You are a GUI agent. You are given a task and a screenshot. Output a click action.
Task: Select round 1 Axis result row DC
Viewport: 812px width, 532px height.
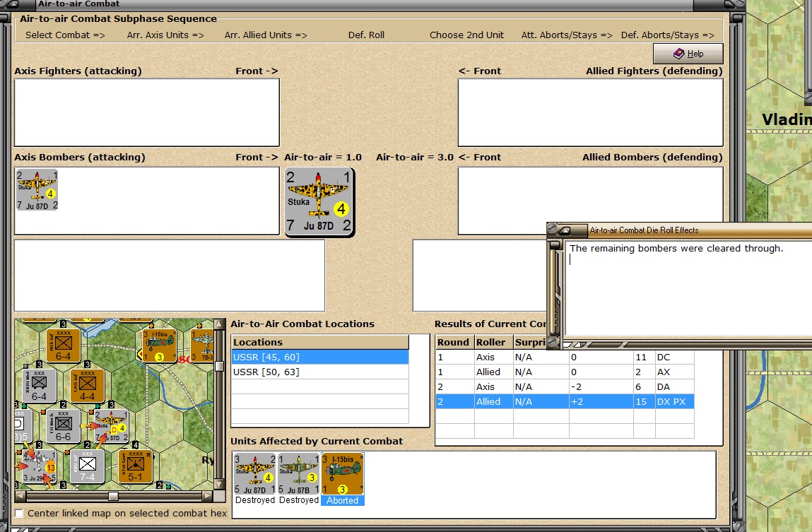point(565,357)
